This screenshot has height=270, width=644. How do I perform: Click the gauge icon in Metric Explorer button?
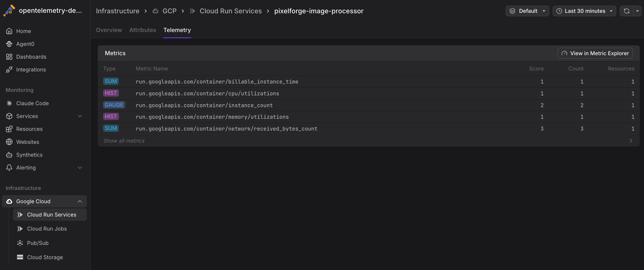[564, 53]
